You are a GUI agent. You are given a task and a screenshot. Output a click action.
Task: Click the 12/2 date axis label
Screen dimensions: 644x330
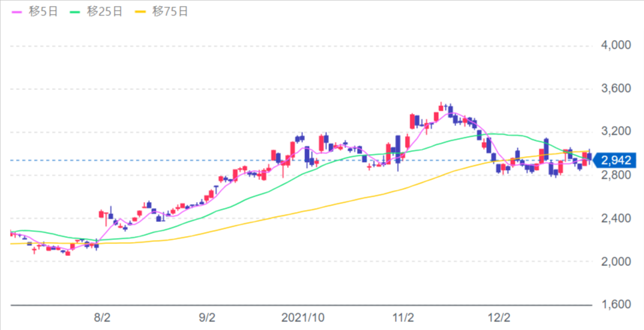[500, 318]
